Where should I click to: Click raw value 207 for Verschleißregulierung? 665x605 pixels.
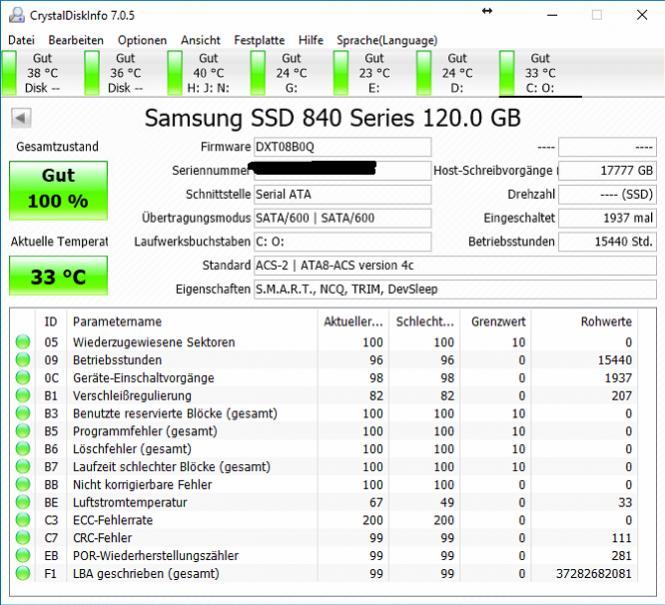tap(621, 396)
